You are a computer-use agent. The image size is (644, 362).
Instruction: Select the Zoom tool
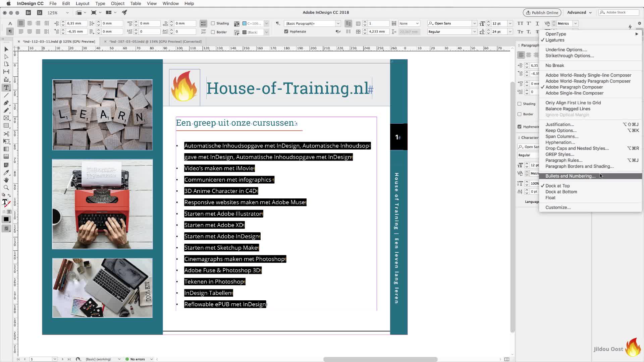[6, 188]
